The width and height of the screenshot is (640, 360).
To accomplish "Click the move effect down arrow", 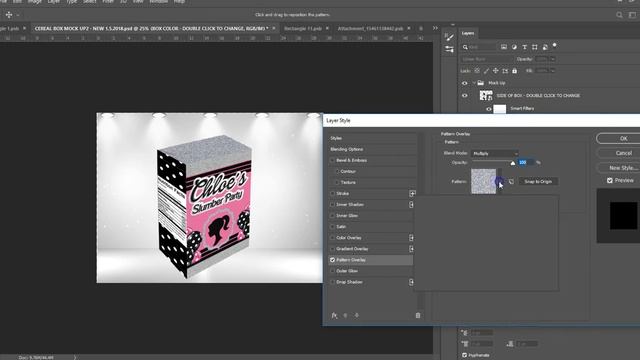I will [357, 316].
